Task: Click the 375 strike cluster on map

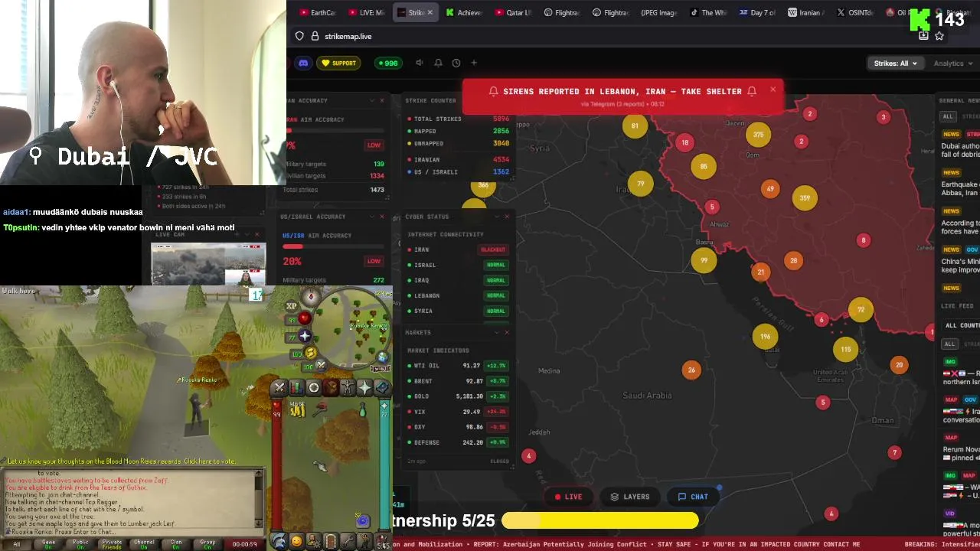Action: (x=758, y=134)
